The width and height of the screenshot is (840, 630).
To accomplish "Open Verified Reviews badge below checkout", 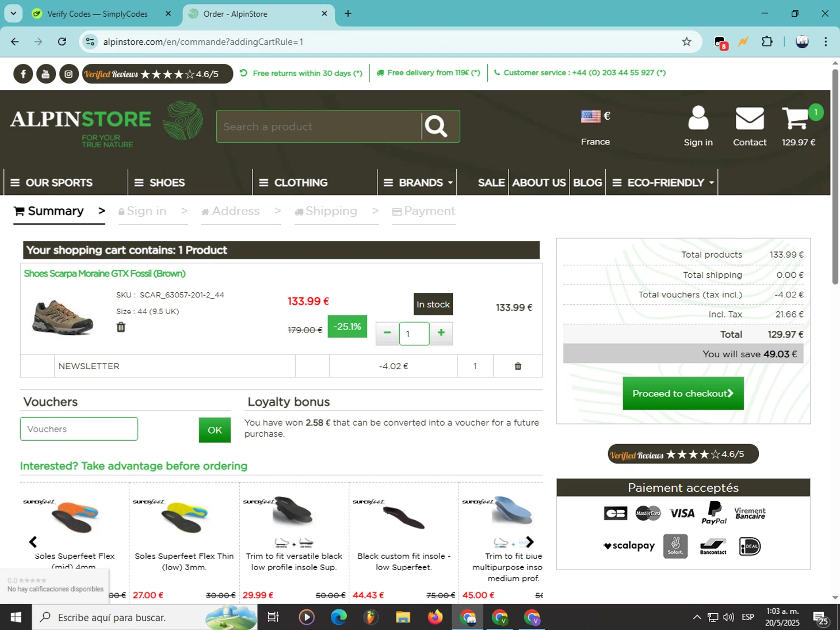I will point(683,454).
